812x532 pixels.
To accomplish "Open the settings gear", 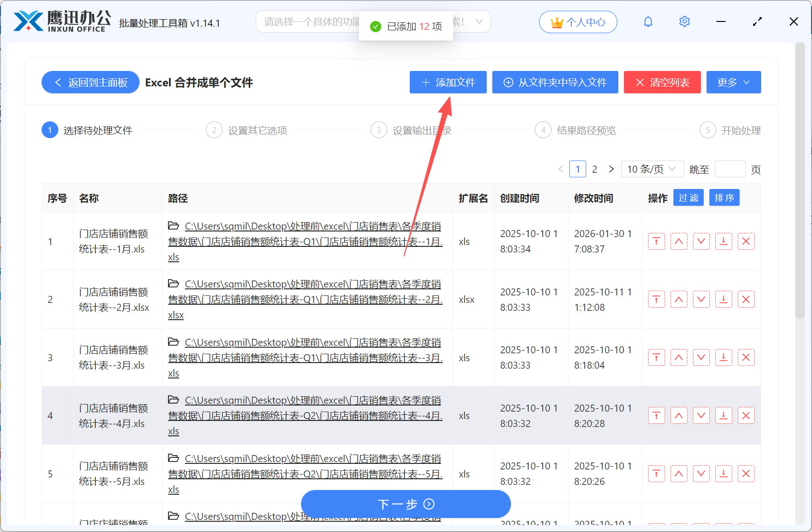I will point(684,21).
